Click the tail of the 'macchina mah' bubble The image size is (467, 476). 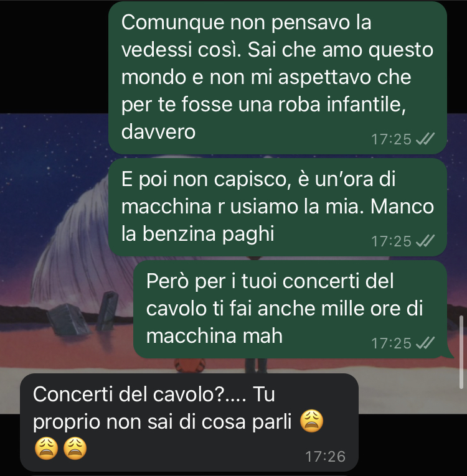pos(450,353)
